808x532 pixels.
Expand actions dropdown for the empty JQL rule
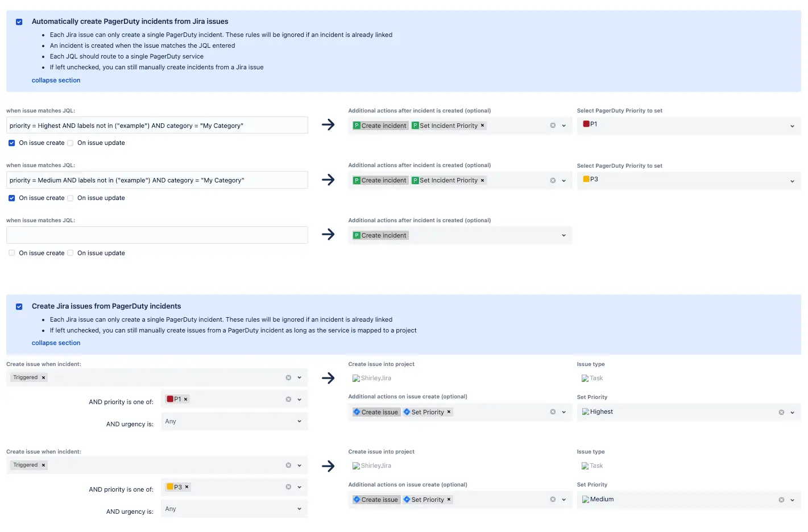(x=564, y=235)
